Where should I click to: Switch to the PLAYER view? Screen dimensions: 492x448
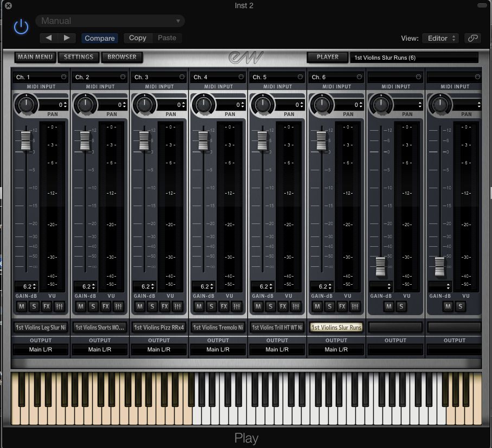(x=328, y=57)
